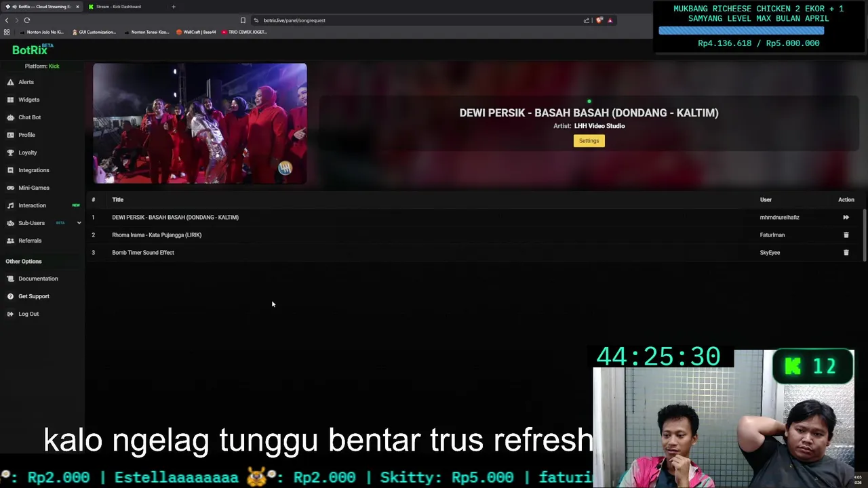Click the Title column header
The height and width of the screenshot is (488, 868).
tap(117, 200)
